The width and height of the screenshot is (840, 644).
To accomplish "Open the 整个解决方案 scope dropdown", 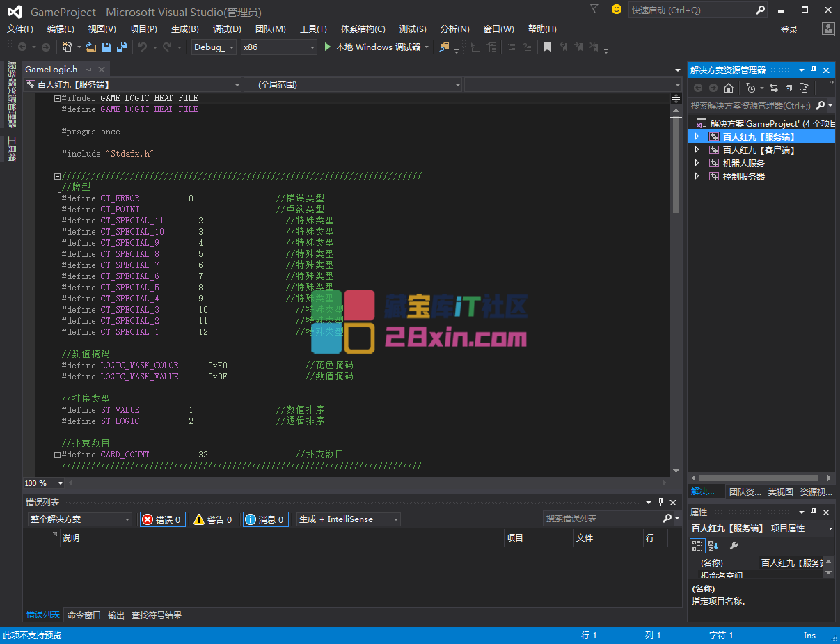I will 79,519.
